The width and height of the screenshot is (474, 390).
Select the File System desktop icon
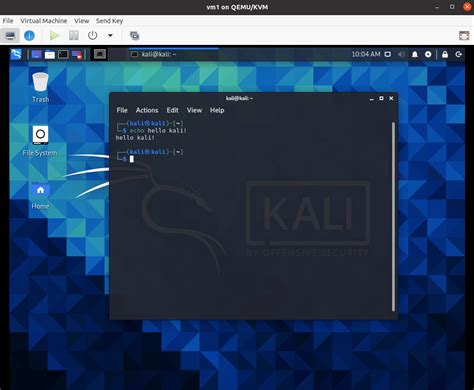[40, 141]
